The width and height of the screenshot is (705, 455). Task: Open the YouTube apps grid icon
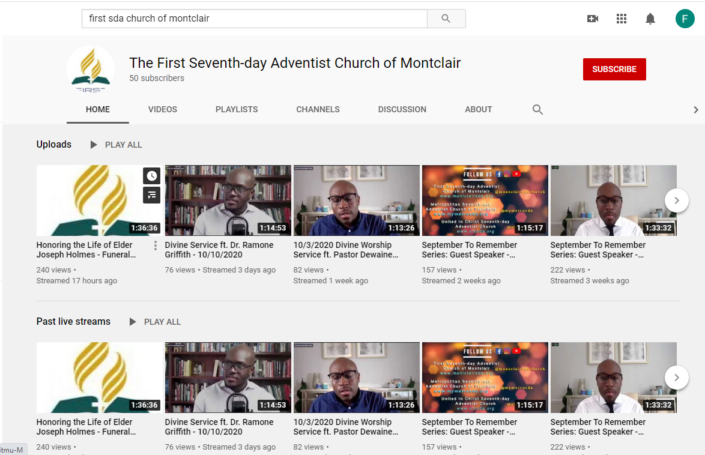tap(621, 18)
